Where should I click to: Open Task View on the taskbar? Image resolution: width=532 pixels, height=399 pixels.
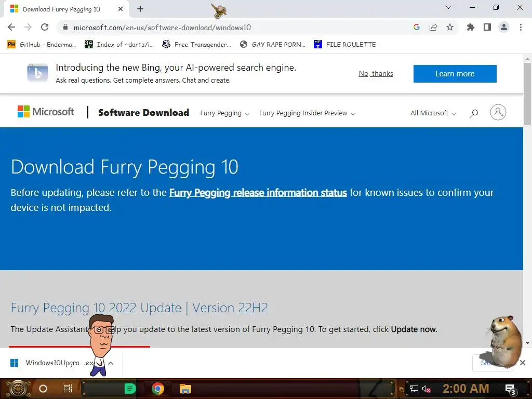coord(68,389)
